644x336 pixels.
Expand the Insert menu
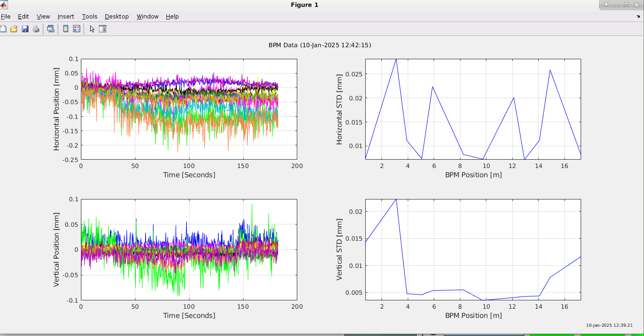pyautogui.click(x=66, y=16)
